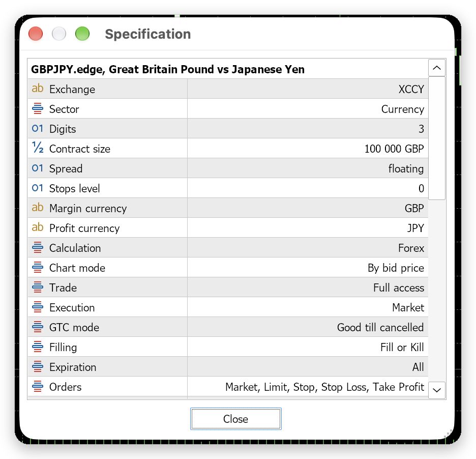Click the Stops level 01 icon
This screenshot has width=476, height=459.
click(38, 188)
